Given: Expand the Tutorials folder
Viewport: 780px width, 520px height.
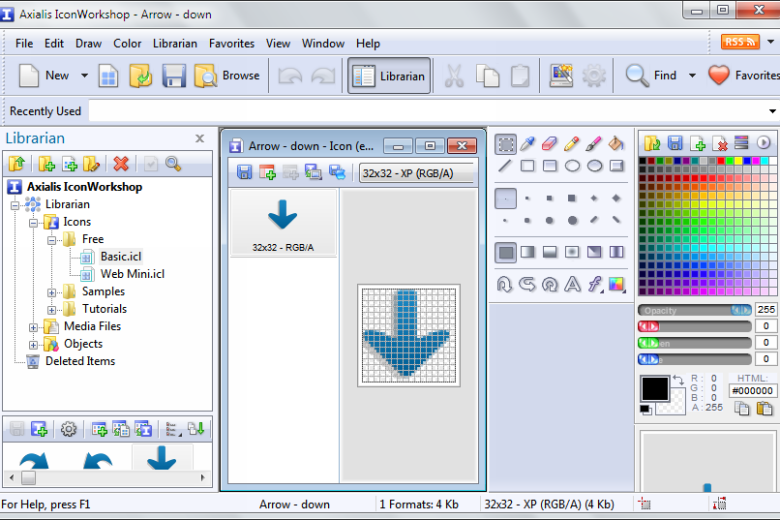Looking at the screenshot, I should [x=51, y=310].
